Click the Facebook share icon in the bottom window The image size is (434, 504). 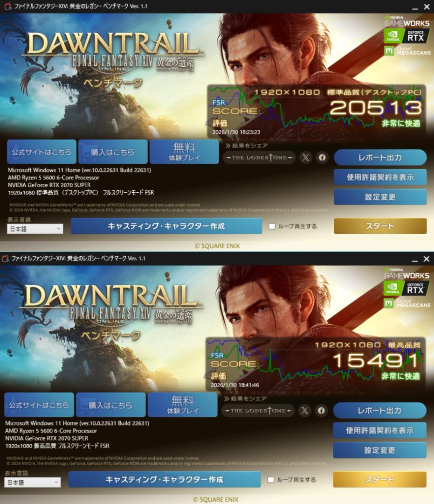point(321,411)
